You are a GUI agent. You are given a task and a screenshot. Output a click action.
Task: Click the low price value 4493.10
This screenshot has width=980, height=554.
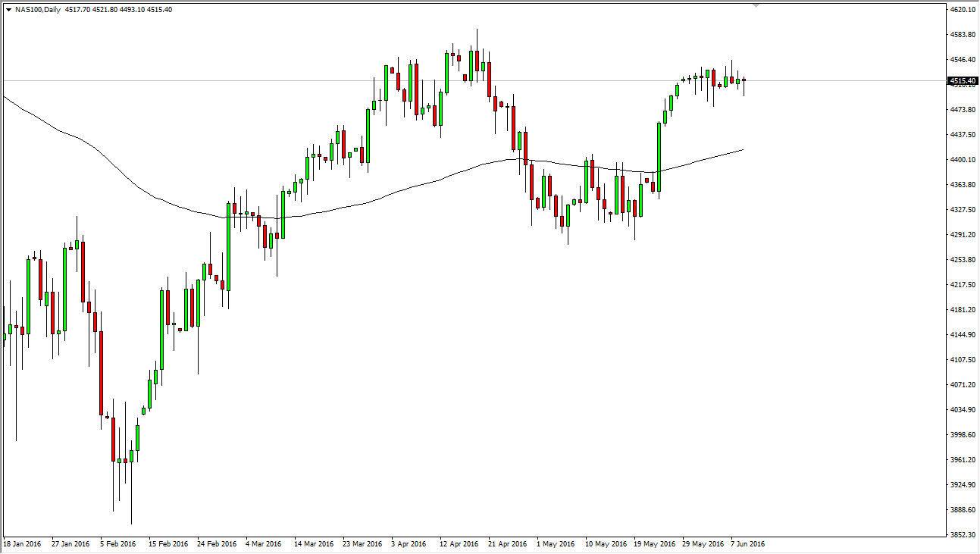[x=133, y=8]
